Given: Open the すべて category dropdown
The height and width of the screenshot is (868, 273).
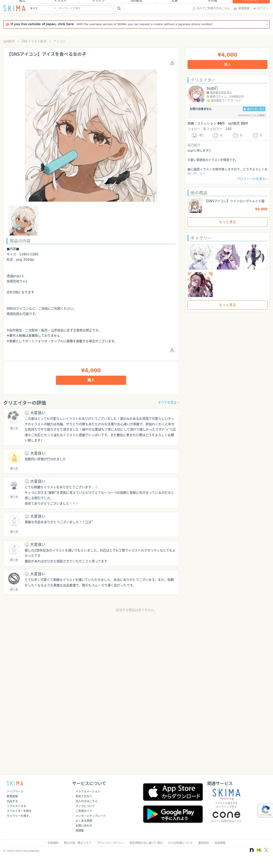Looking at the screenshot, I should (x=43, y=9).
